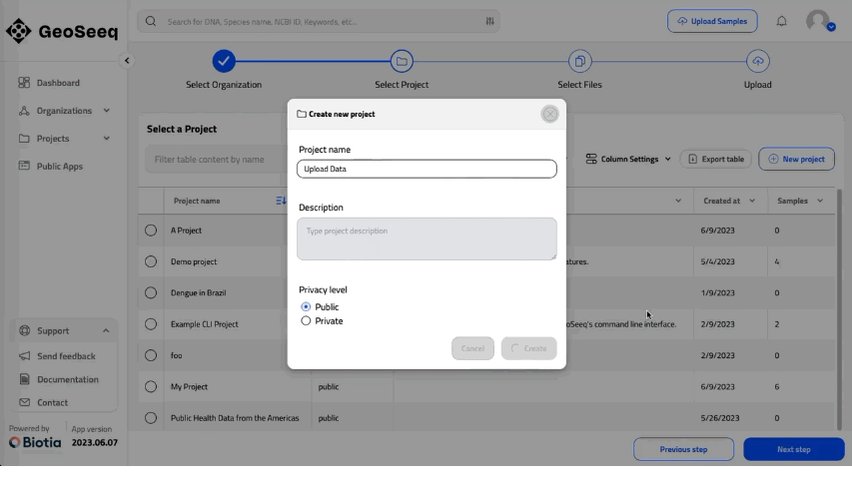This screenshot has width=852, height=479.
Task: Click the Filter table content by name field
Action: tap(216, 160)
